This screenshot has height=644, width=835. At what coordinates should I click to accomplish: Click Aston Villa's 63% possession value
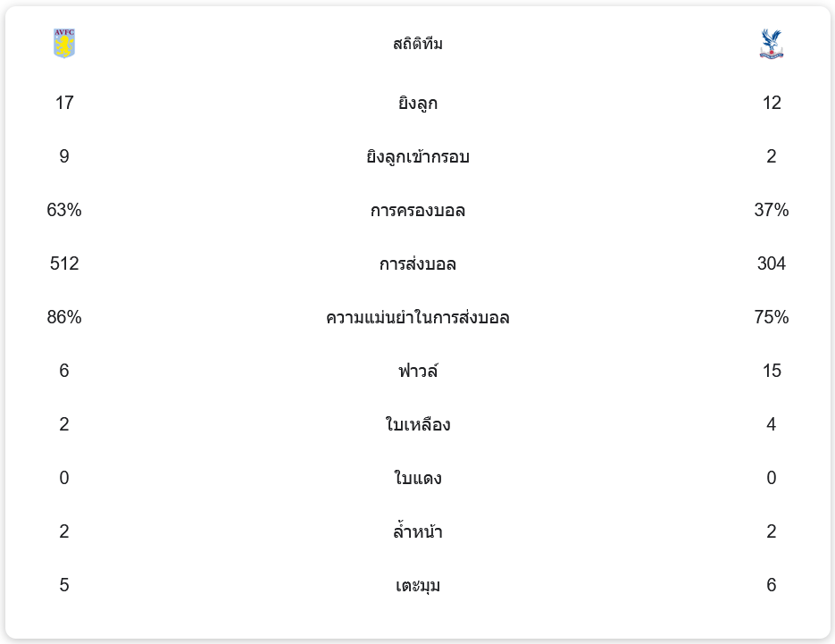click(x=64, y=210)
